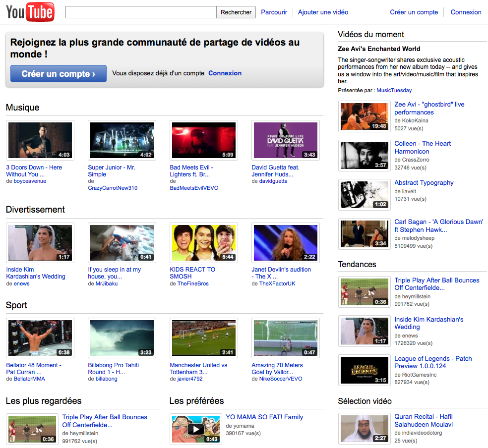
Task: Open Carl Sagan A Glorious Dawn title
Action: [x=438, y=225]
